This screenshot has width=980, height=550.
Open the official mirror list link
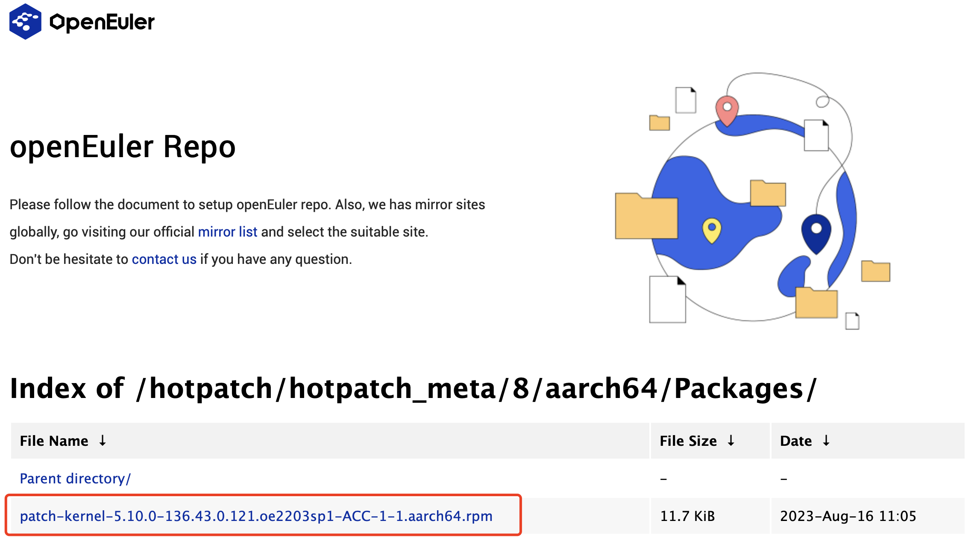point(227,232)
